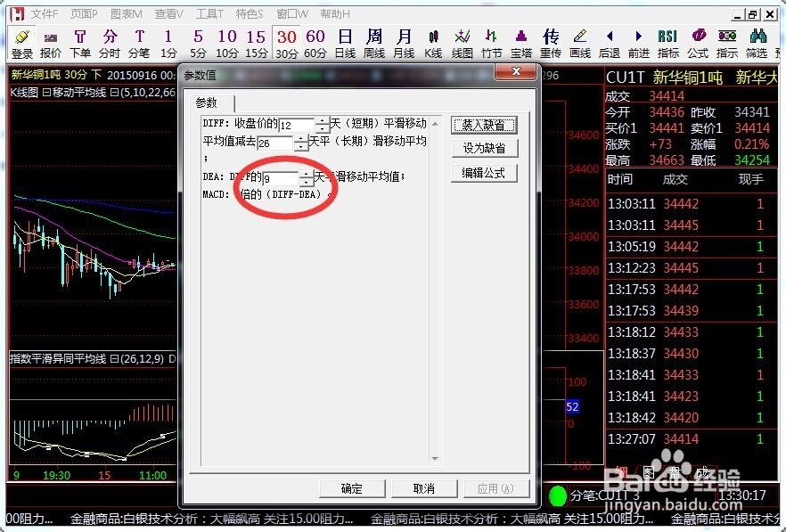Screen dimensions: 786x532
Task: Select the 竹节 bamboo chart icon
Action: pos(491,43)
